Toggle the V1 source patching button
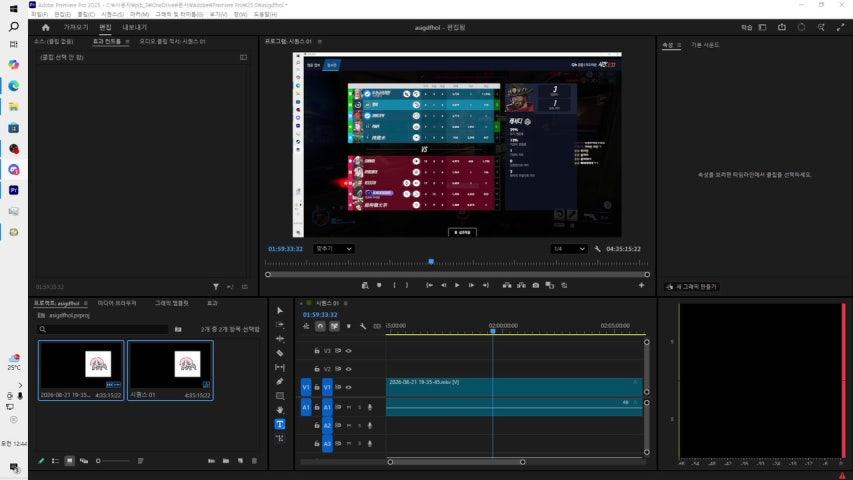Image resolution: width=853 pixels, height=480 pixels. pyautogui.click(x=306, y=387)
